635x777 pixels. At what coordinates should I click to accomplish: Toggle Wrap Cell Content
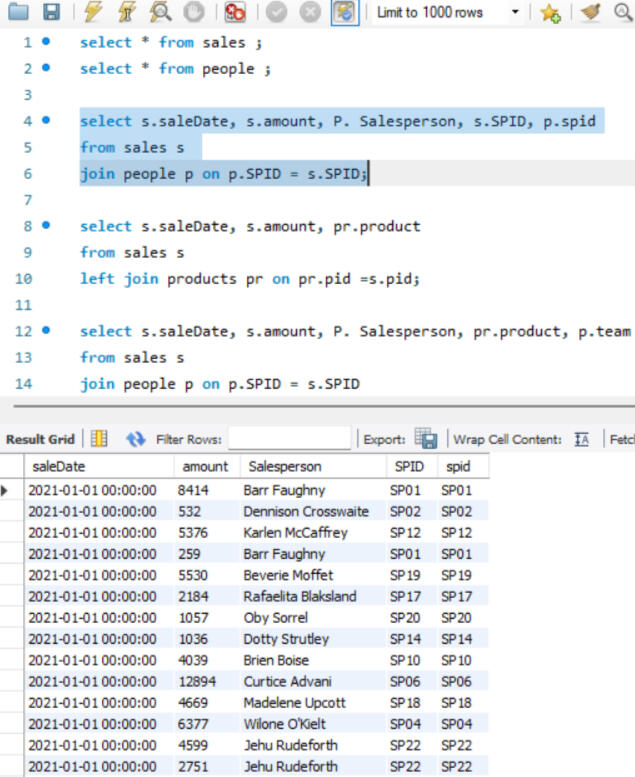click(583, 439)
